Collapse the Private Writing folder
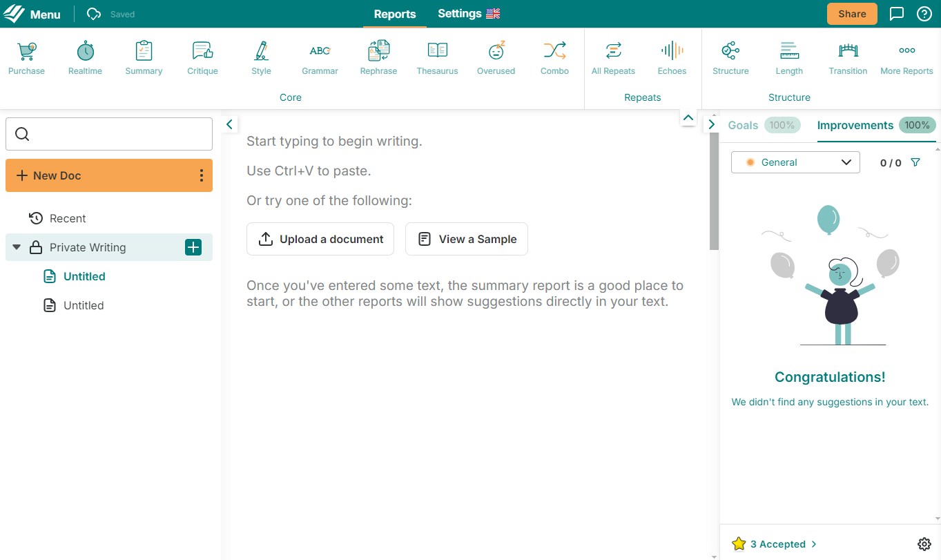Screen dimensions: 941x560 pyautogui.click(x=17, y=247)
